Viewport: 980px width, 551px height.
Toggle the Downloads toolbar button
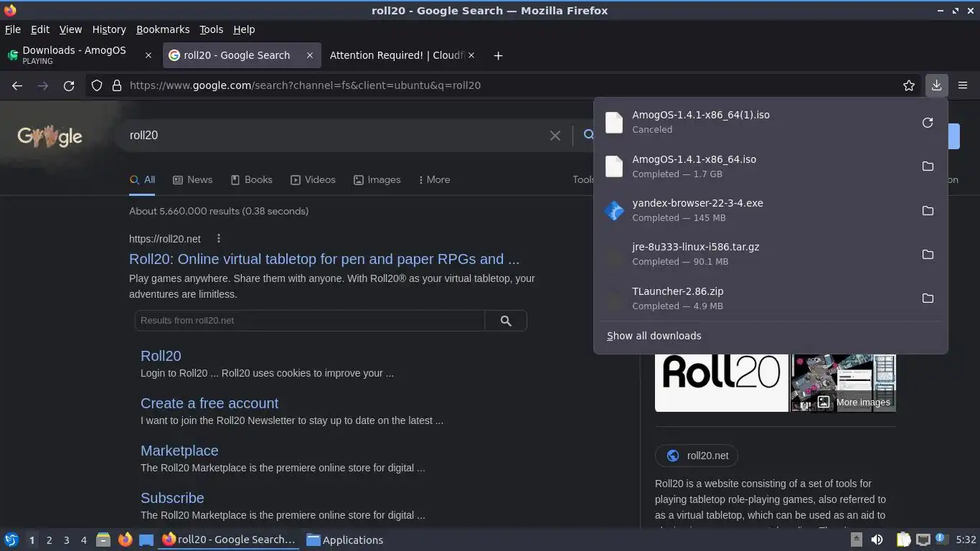(936, 85)
